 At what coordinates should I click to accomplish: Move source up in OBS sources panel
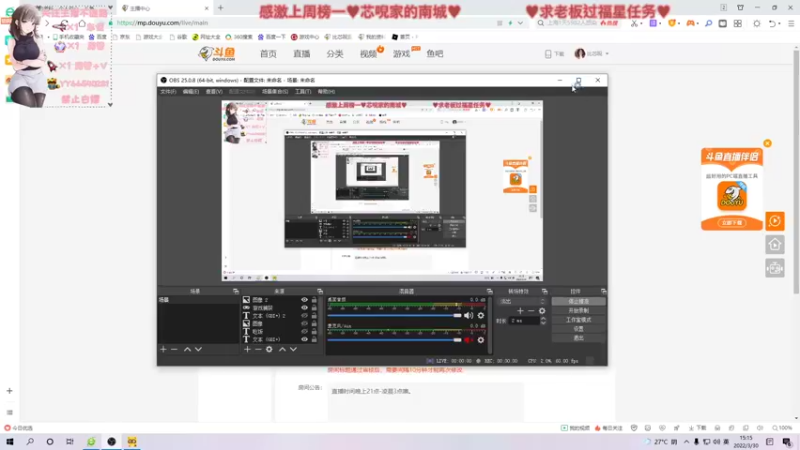282,349
